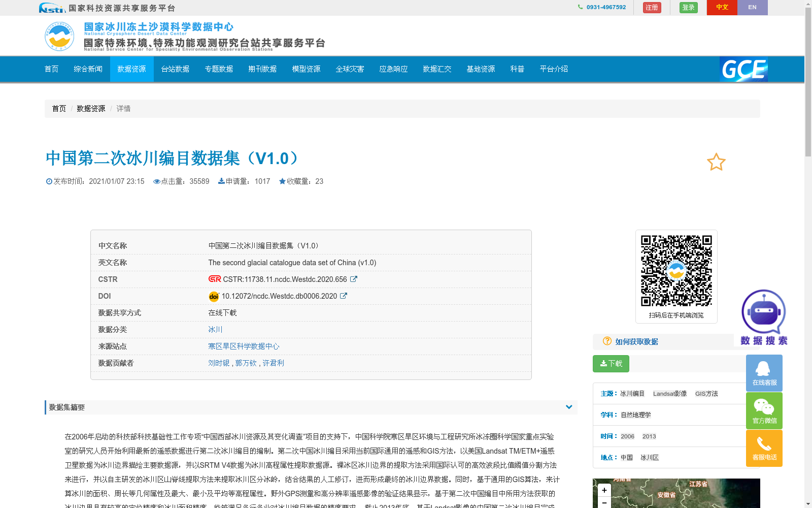Click the dataset title 中国第二次冰川编目数据集
Viewport: 812px width, 508px height.
[173, 158]
